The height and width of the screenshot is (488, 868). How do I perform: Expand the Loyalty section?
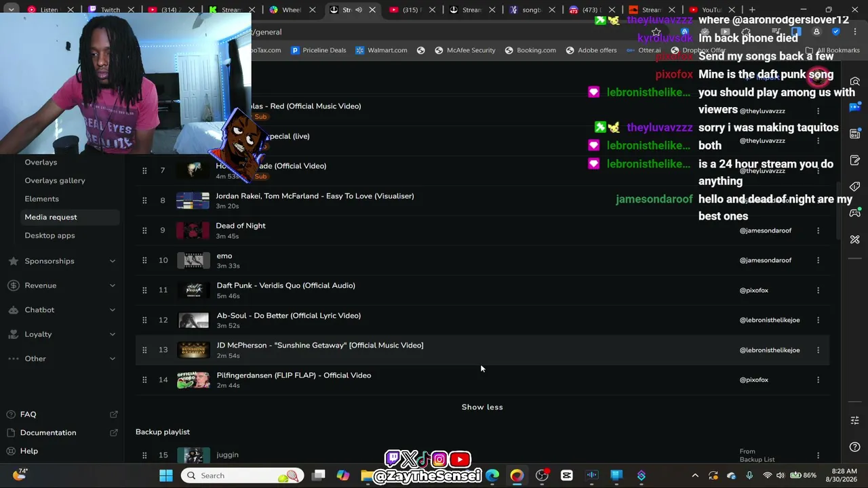113,334
